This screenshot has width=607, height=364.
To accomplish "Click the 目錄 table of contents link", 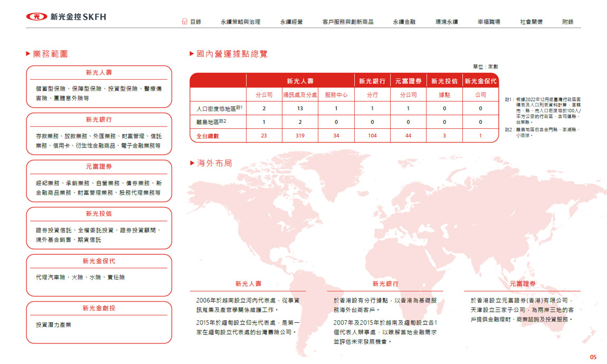I will pyautogui.click(x=195, y=22).
